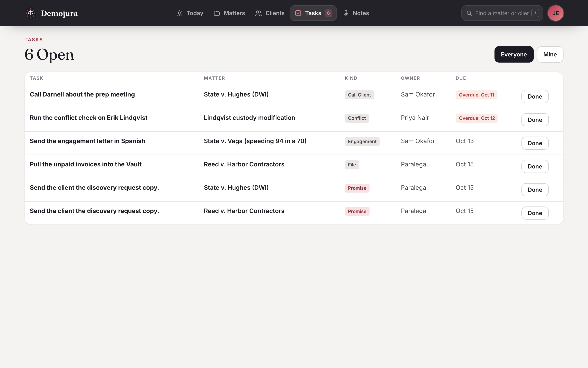Select the Call Client kind tag
The width and height of the screenshot is (588, 368).
point(359,95)
